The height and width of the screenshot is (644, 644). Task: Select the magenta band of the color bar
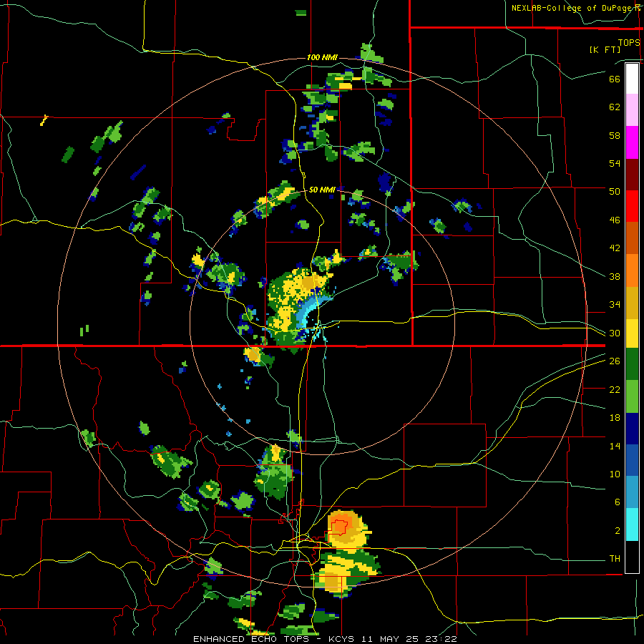click(632, 142)
